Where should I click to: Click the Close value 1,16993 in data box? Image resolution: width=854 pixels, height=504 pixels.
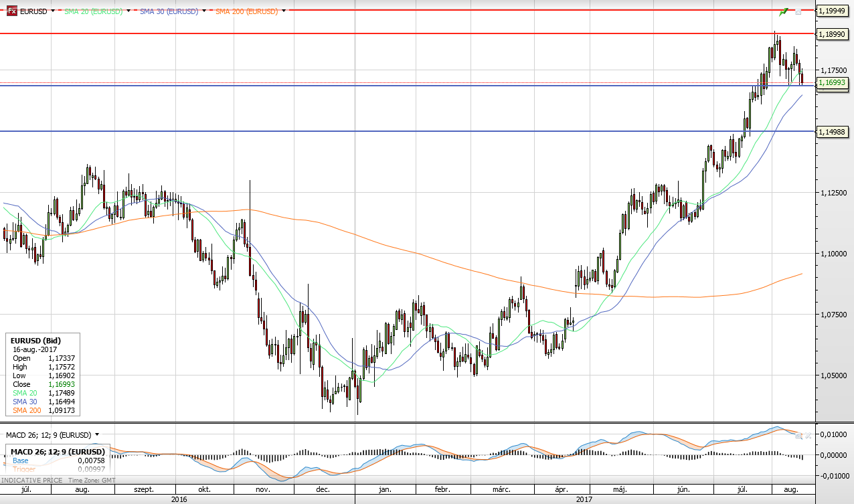[x=60, y=384]
